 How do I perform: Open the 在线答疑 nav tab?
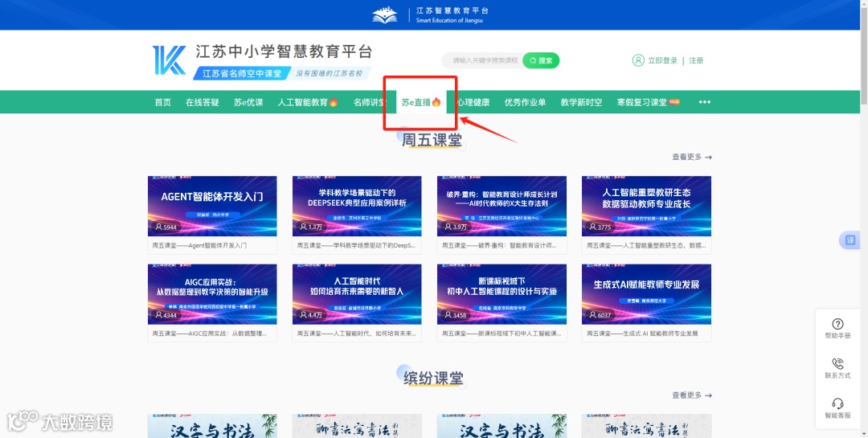click(202, 102)
